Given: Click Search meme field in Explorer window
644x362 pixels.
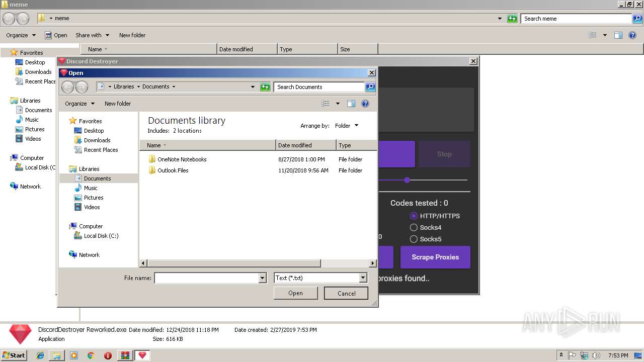Looking at the screenshot, I should pyautogui.click(x=576, y=19).
